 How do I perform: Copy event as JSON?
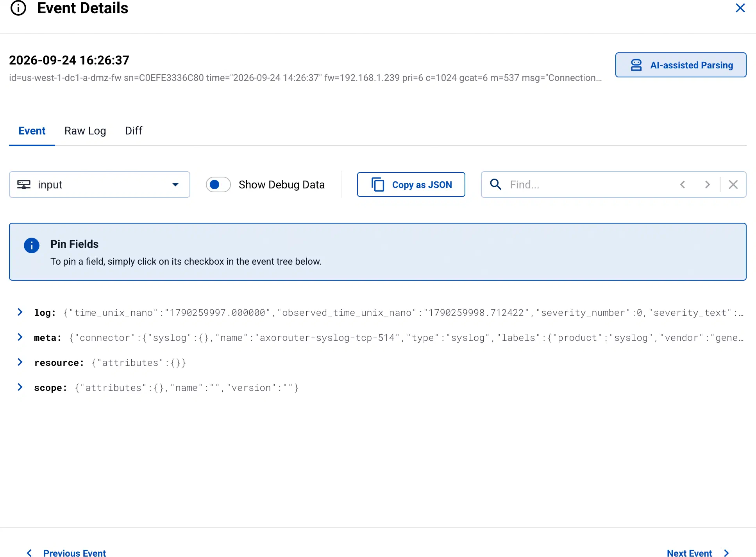pyautogui.click(x=411, y=184)
